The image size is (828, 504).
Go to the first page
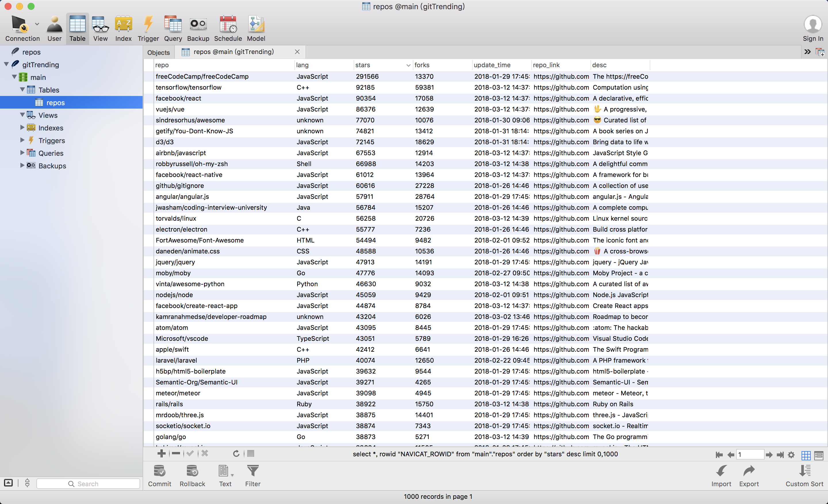(719, 455)
